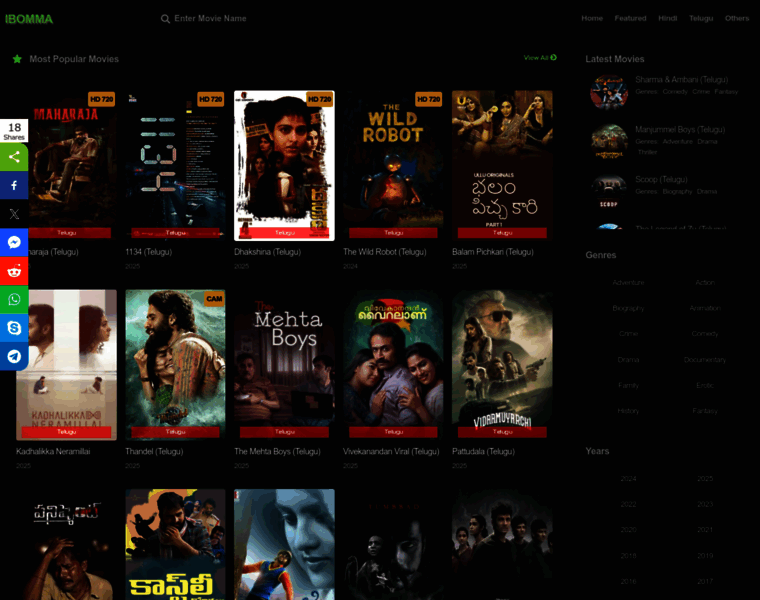Open the Others menu item
The image size is (760, 600).
pyautogui.click(x=737, y=18)
